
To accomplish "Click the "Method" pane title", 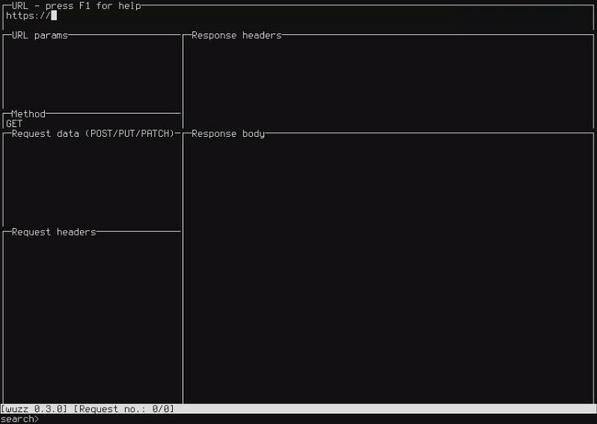I will pos(28,114).
